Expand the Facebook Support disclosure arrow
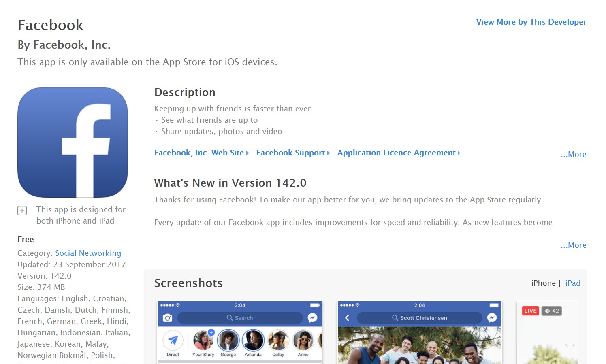The width and height of the screenshot is (606, 364). click(x=327, y=153)
